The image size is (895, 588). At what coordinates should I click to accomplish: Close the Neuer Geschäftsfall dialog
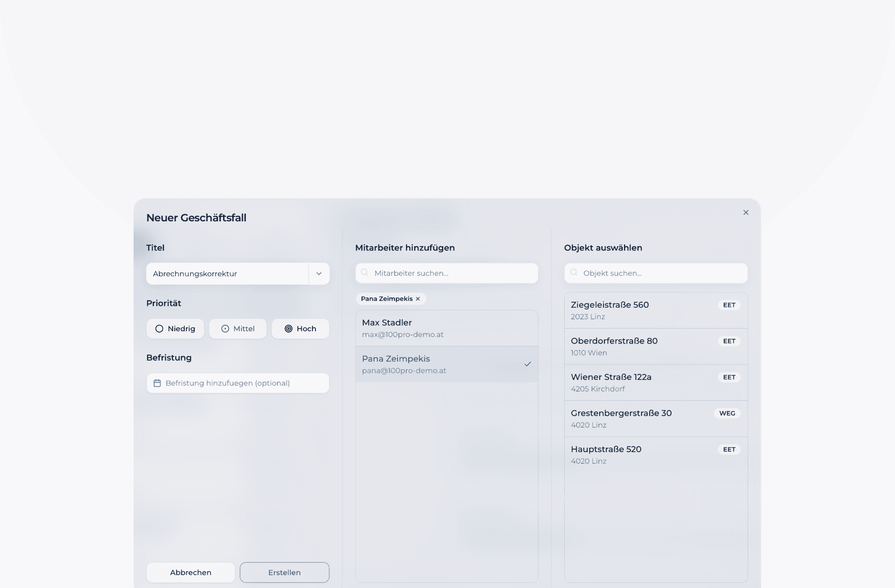pyautogui.click(x=746, y=212)
